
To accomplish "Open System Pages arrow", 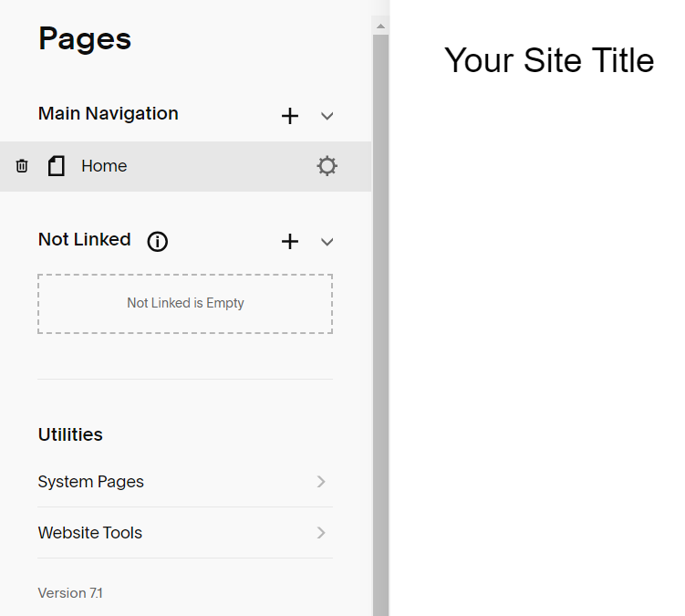I will coord(321,481).
